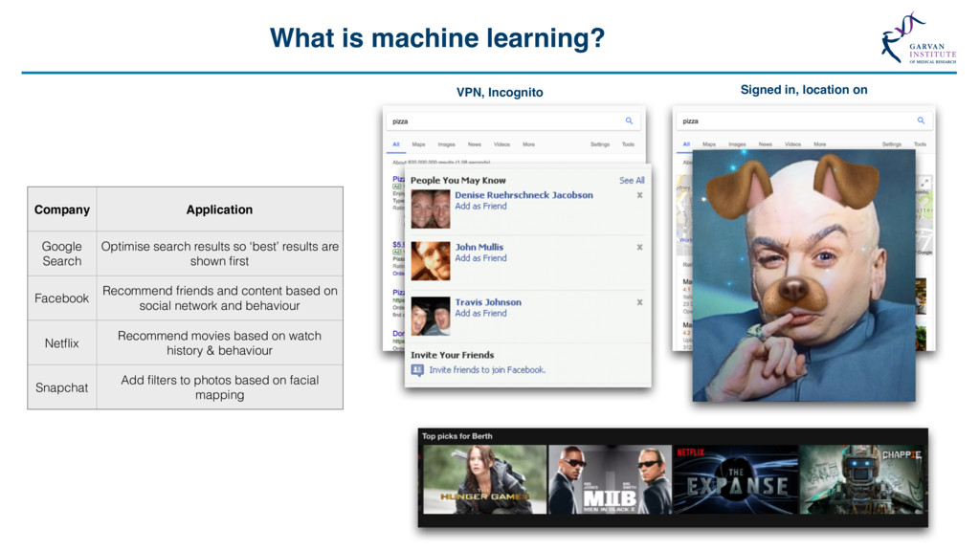Click the 'Netflix' table cell
The width and height of the screenshot is (980, 551).
[62, 343]
